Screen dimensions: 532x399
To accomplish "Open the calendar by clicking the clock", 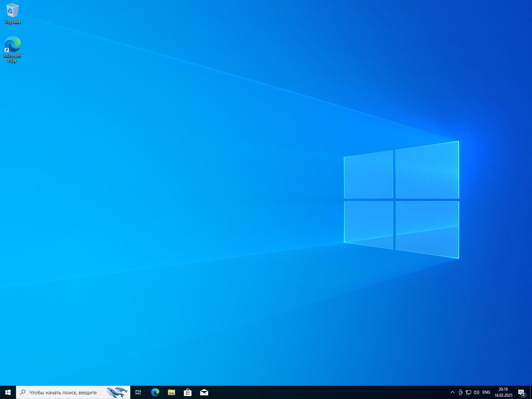I will point(503,392).
